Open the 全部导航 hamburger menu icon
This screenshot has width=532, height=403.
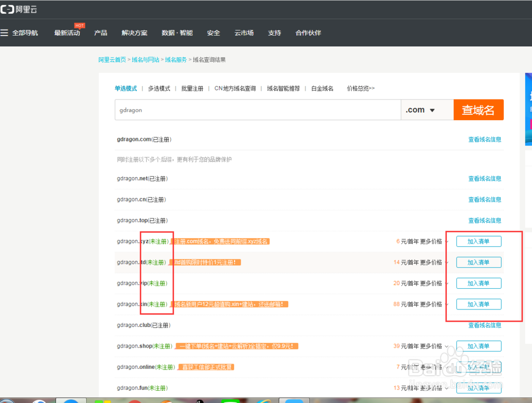tap(4, 33)
